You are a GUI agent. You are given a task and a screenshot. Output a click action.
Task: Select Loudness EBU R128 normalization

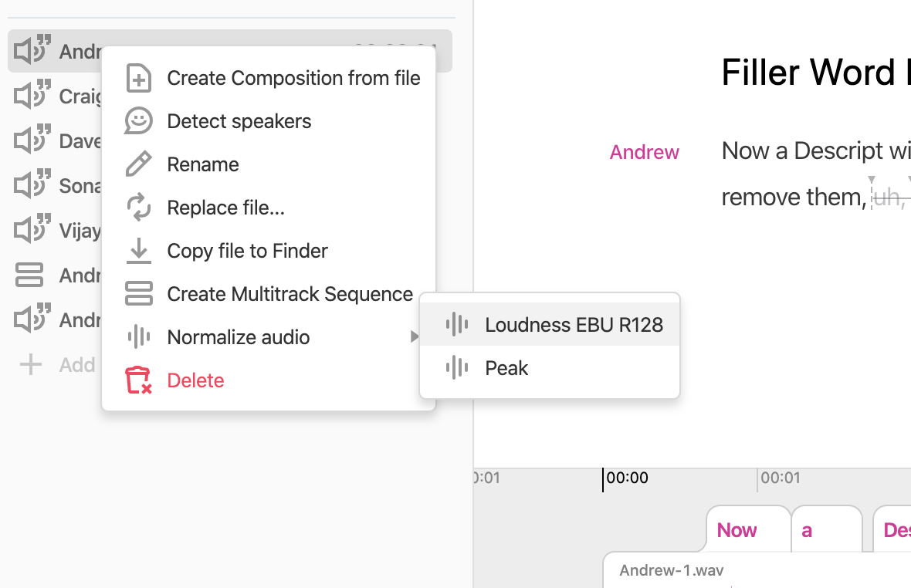(x=550, y=324)
